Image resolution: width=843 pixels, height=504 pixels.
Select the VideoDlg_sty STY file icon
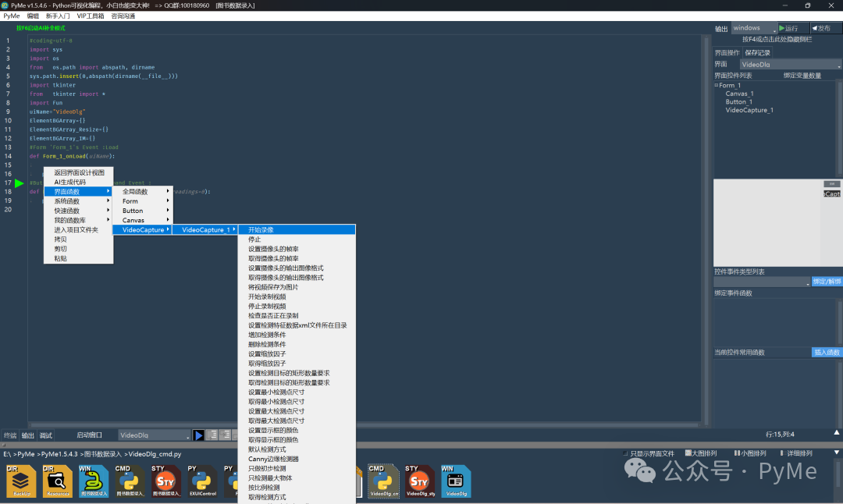click(420, 481)
